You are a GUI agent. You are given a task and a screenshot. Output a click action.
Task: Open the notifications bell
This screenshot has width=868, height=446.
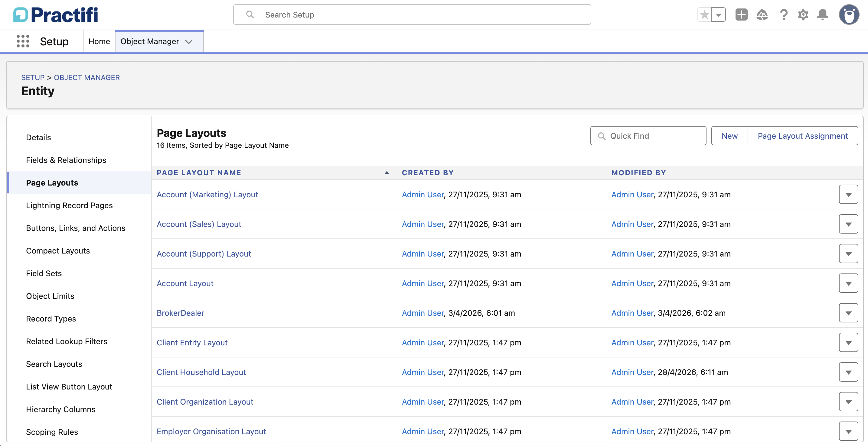823,15
